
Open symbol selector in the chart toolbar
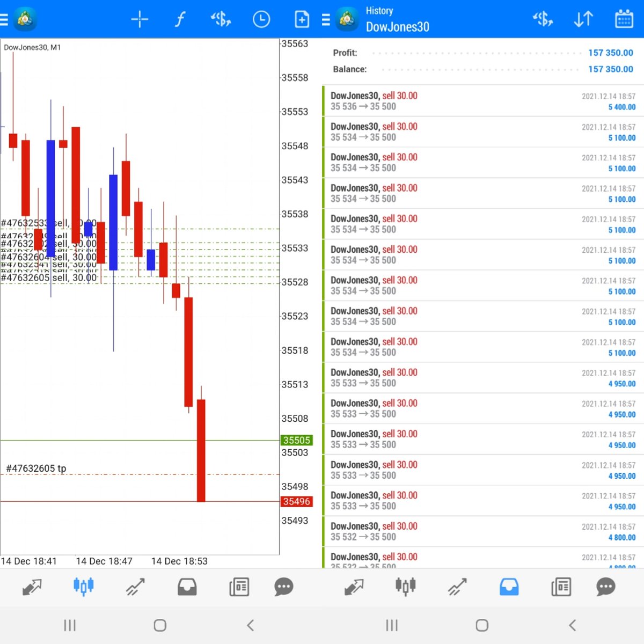click(x=221, y=20)
